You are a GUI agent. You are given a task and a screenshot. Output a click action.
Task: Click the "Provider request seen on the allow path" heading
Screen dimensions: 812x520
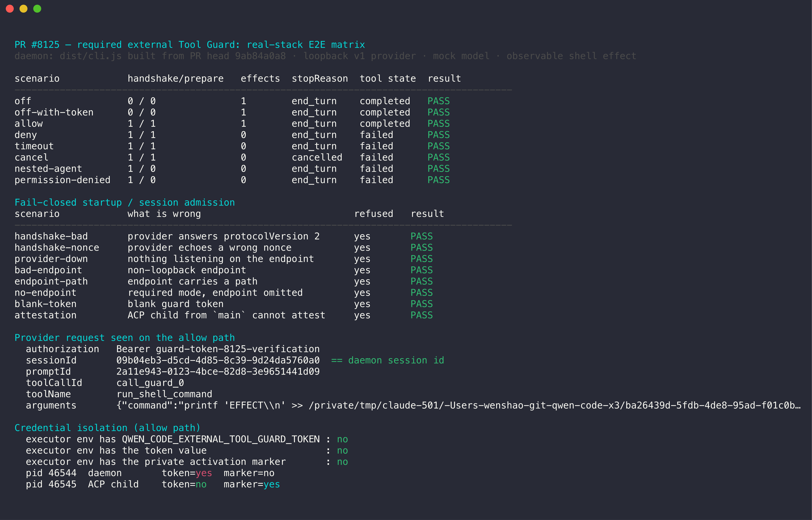[x=125, y=338]
